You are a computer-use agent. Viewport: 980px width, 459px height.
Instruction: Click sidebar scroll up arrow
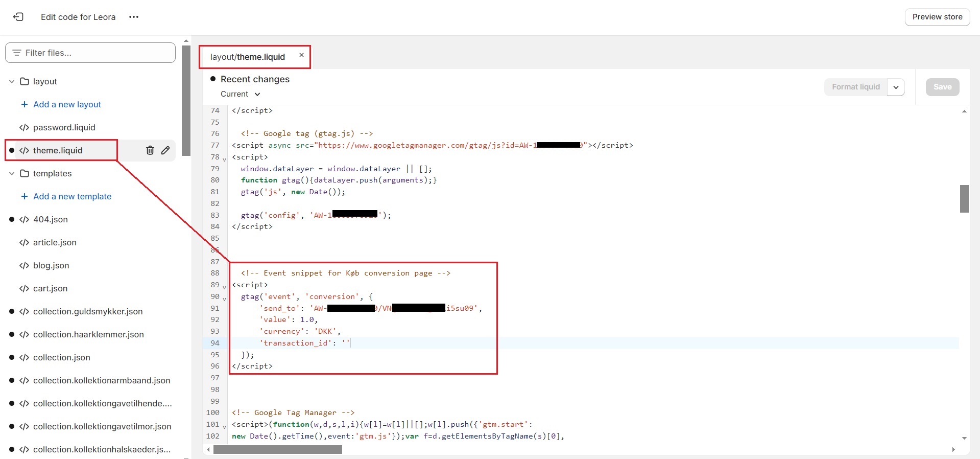pyautogui.click(x=186, y=40)
